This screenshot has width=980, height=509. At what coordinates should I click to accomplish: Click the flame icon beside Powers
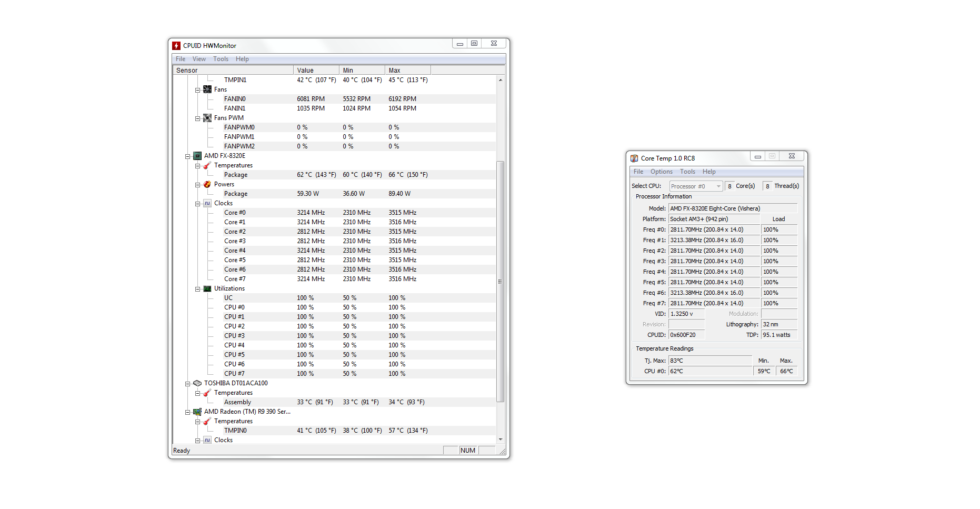(x=207, y=184)
